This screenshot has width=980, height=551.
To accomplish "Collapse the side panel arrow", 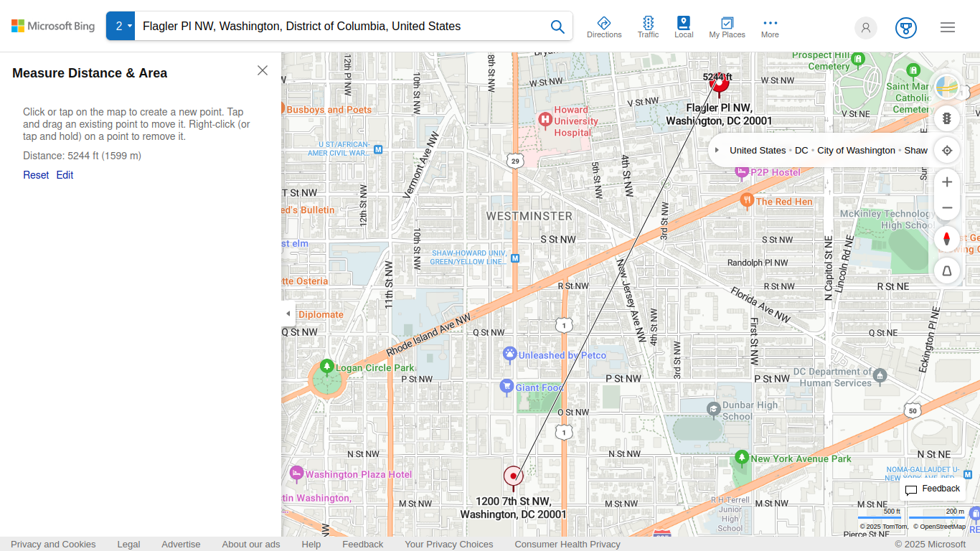I will 288,314.
